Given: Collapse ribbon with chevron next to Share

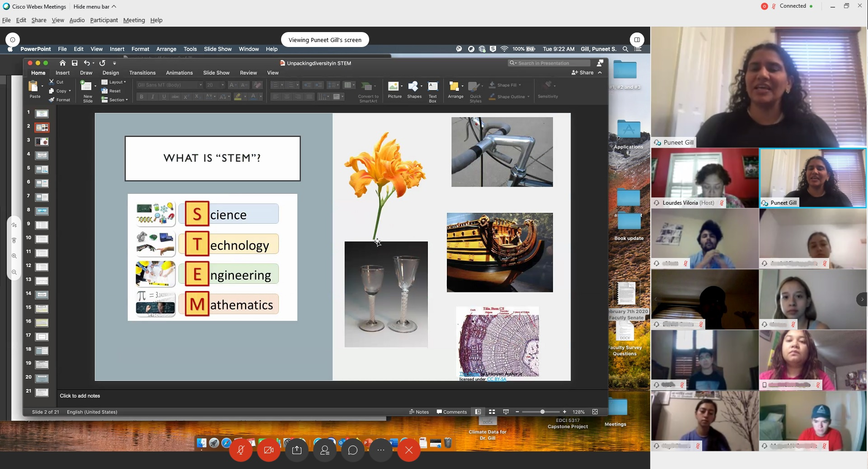Looking at the screenshot, I should pyautogui.click(x=600, y=73).
